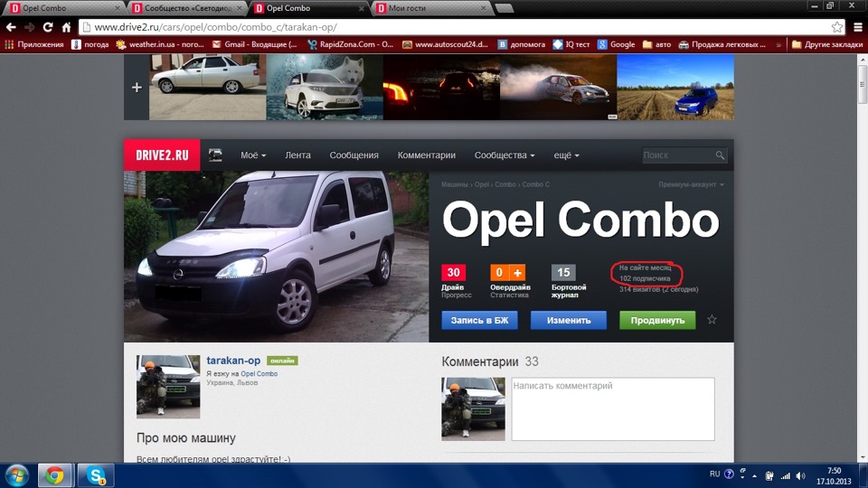Open the Opel Combo link under username

[x=259, y=373]
